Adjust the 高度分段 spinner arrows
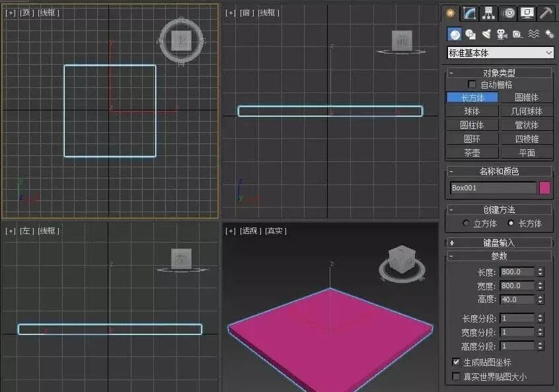The width and height of the screenshot is (559, 392). pos(540,346)
